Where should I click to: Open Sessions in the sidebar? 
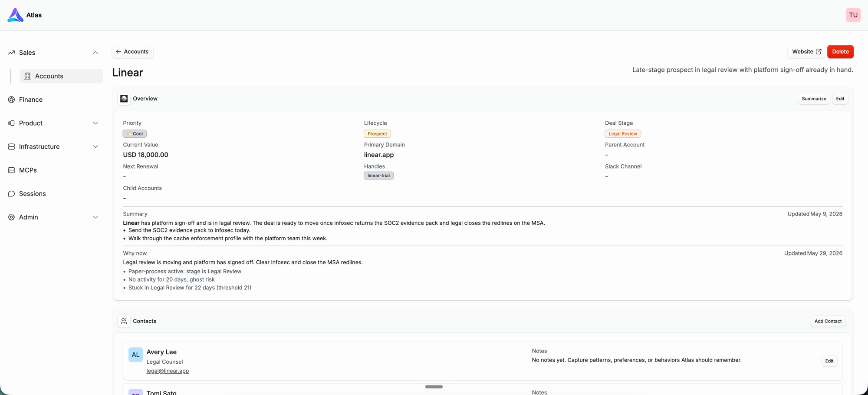coord(53,193)
